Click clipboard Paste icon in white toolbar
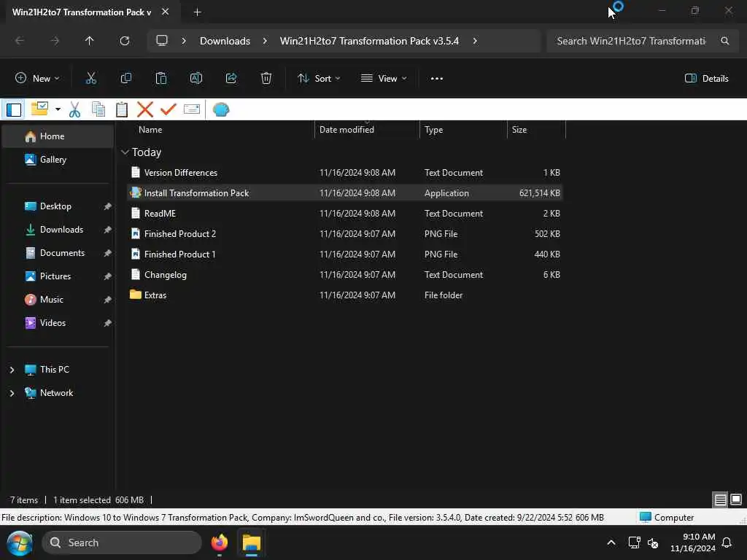This screenshot has width=747, height=560. click(x=122, y=109)
